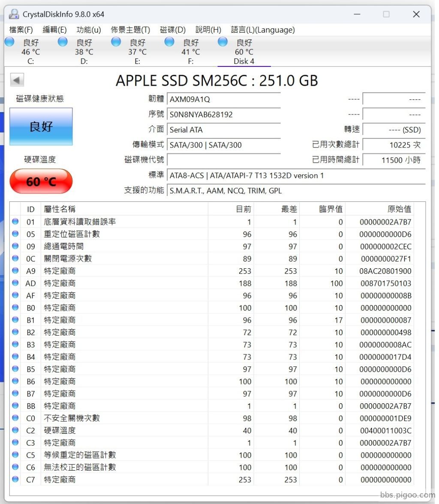Select drive C: status orb at 46 °C
439x504 pixels.
click(10, 42)
